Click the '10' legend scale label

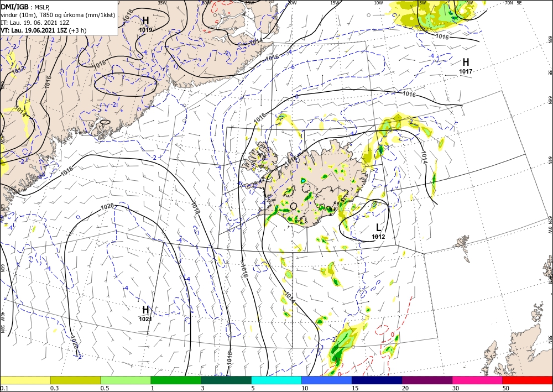(305, 388)
